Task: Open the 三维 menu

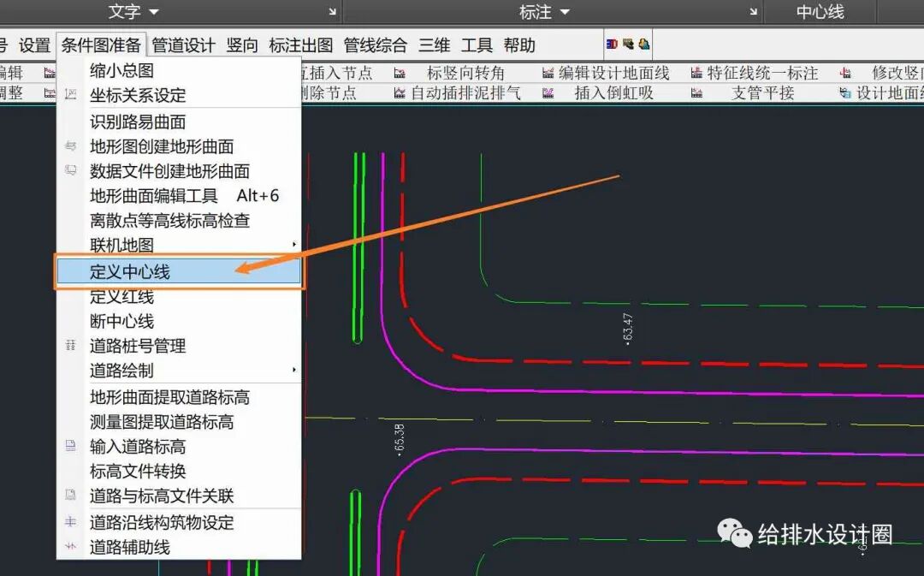Action: (x=435, y=45)
